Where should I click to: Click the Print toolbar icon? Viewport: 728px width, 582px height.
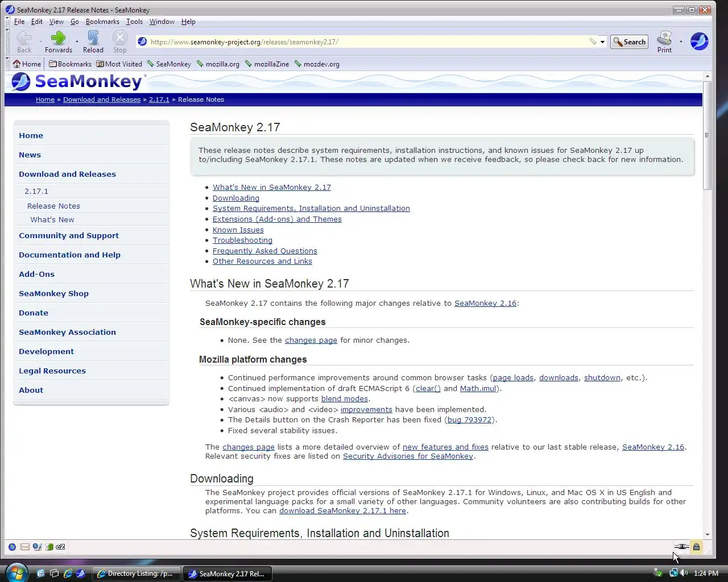point(664,42)
